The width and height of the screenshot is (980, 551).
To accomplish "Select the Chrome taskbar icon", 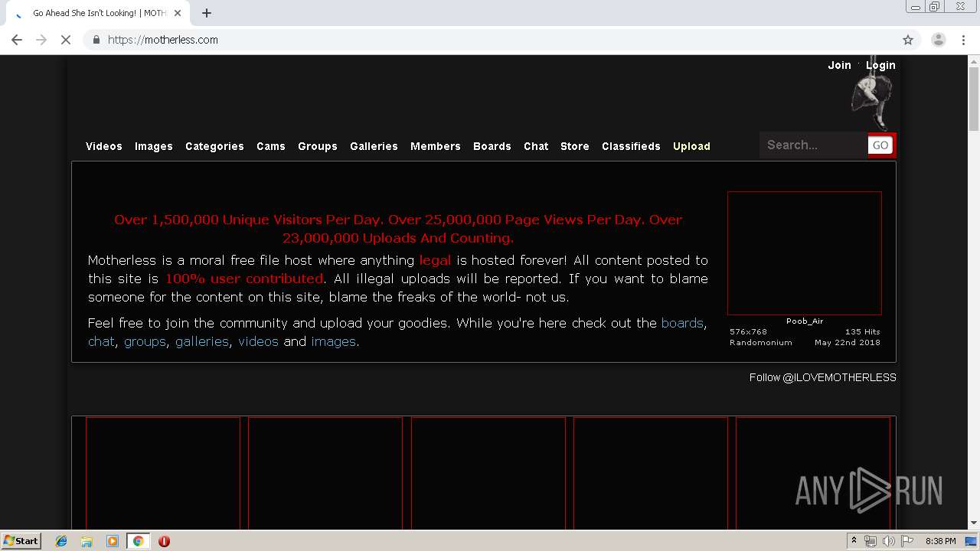I will pos(138,541).
